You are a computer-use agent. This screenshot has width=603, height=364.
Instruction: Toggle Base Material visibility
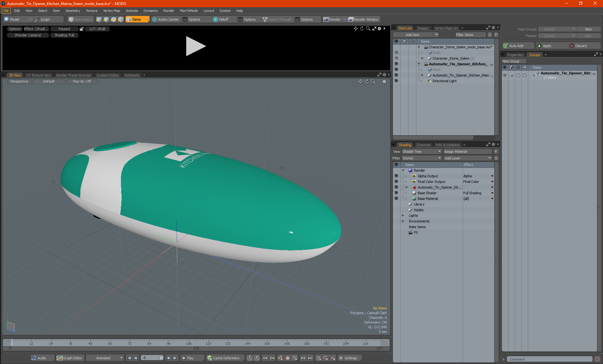(396, 199)
